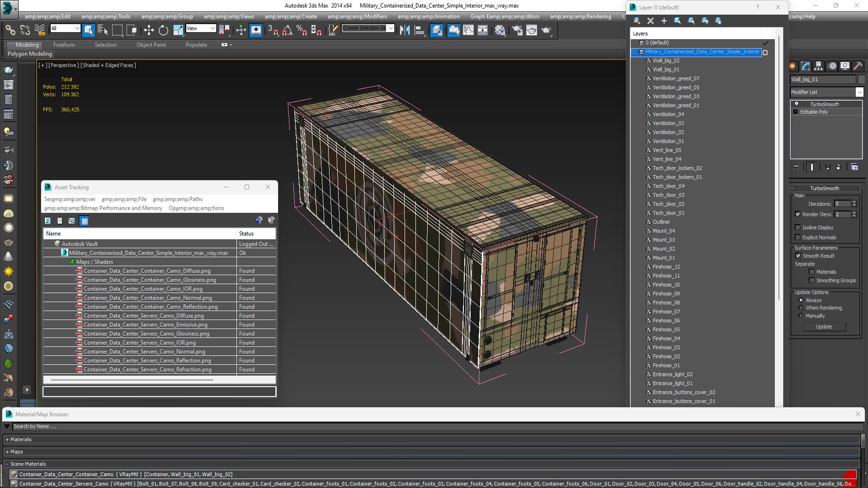The height and width of the screenshot is (488, 868).
Task: Enable Separate by Smoothing Groups checkbox
Action: [811, 280]
